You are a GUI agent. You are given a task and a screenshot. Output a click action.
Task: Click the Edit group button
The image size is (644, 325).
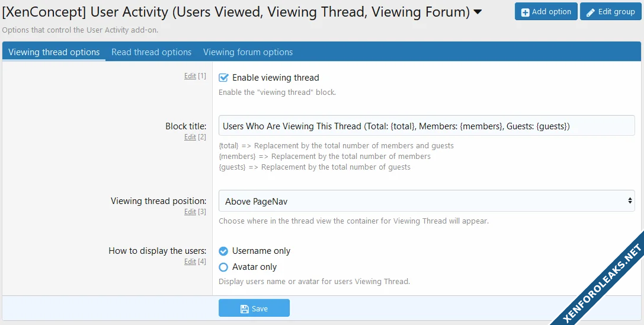click(x=610, y=12)
